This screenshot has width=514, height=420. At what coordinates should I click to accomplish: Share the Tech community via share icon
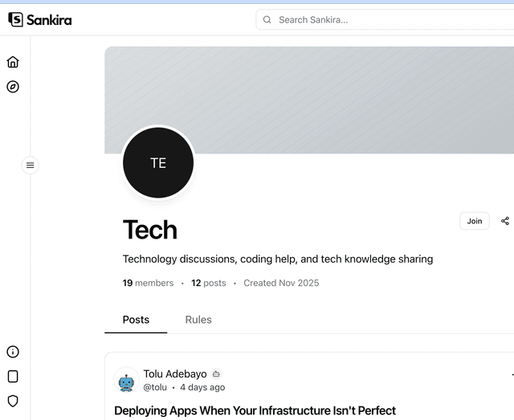click(505, 221)
